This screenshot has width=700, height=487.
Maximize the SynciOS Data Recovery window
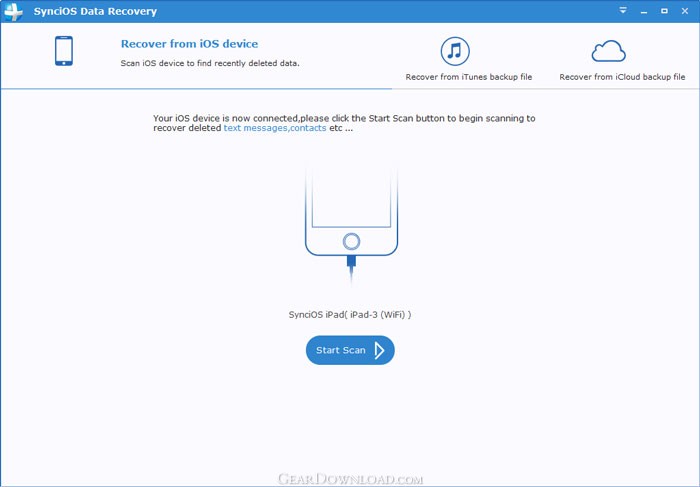(x=664, y=11)
